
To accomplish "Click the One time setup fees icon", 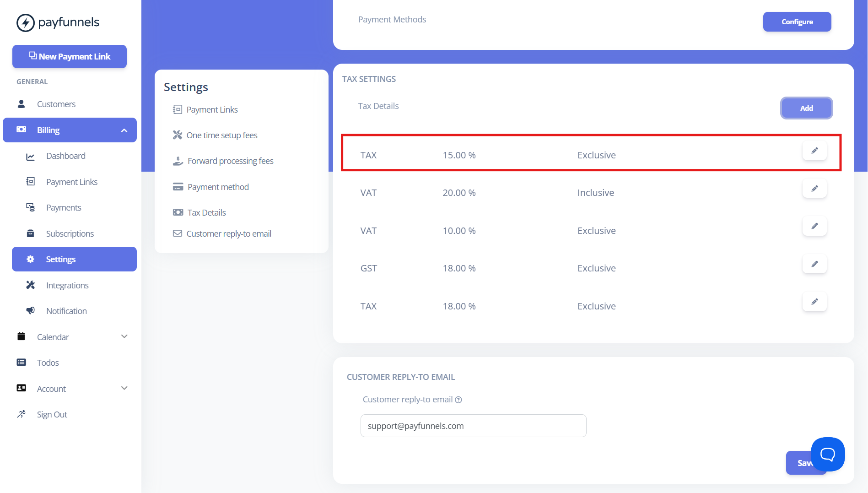I will [x=178, y=135].
